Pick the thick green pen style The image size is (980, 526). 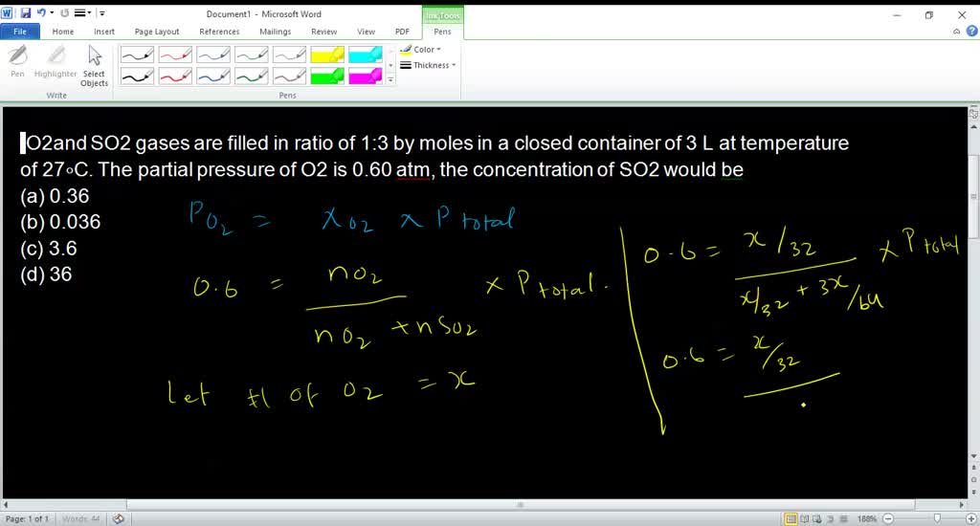(x=252, y=76)
